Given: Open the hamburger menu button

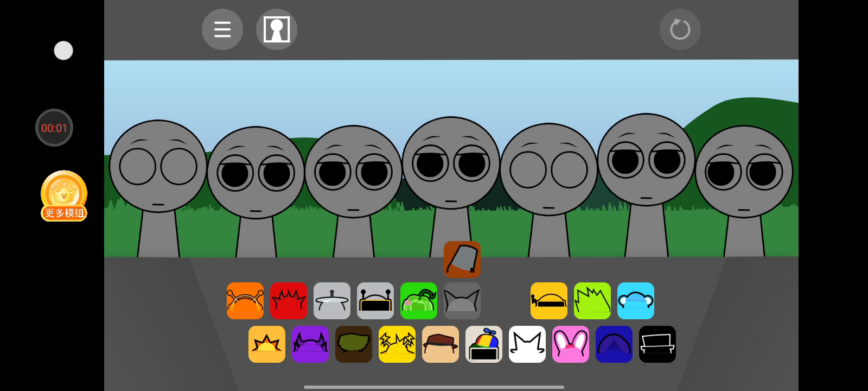Looking at the screenshot, I should 222,29.
